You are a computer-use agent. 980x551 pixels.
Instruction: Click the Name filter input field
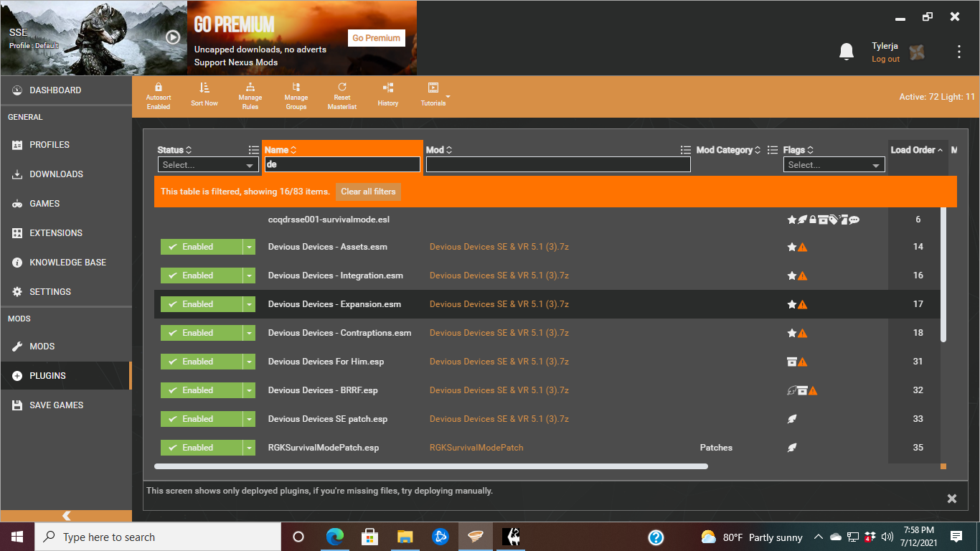point(342,164)
